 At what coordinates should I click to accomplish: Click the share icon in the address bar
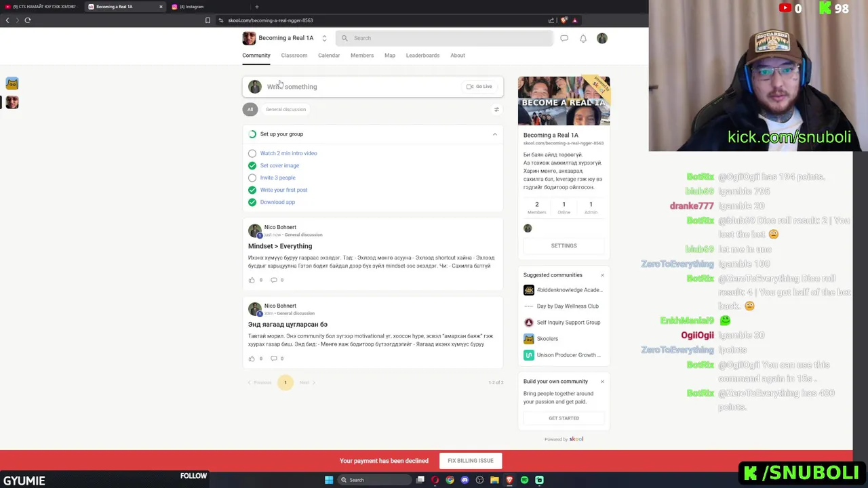(x=551, y=20)
